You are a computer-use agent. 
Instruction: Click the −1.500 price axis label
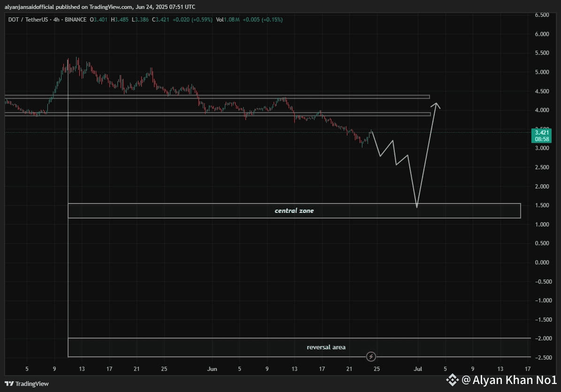544,320
